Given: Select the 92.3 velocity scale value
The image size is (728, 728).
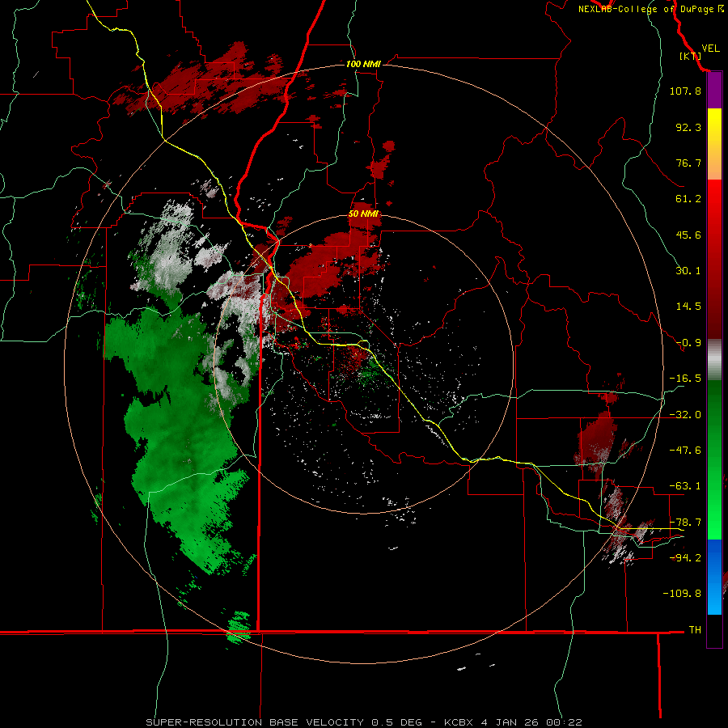Looking at the screenshot, I should click(688, 127).
